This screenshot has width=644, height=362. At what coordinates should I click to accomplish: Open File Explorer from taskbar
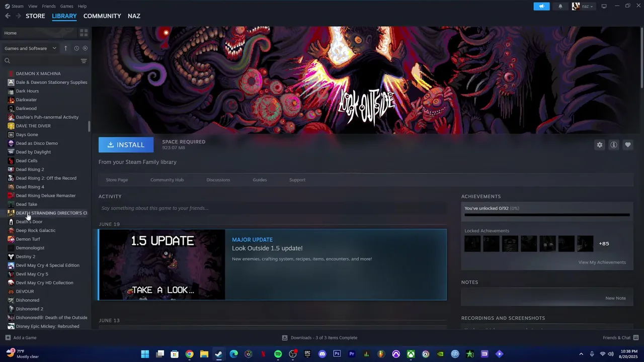coord(204,354)
